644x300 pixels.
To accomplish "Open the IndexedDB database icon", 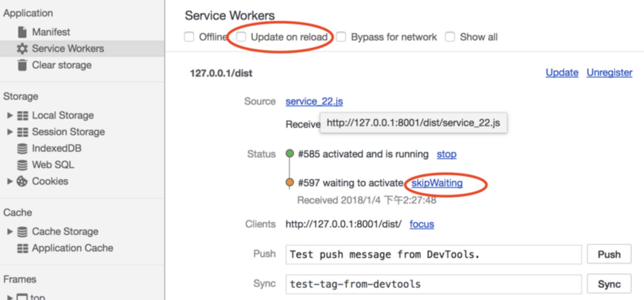I will [x=22, y=148].
